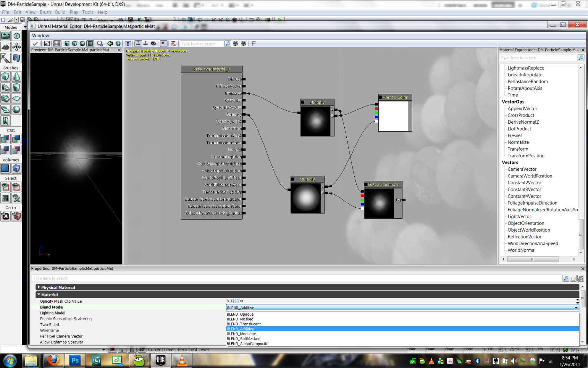
Task: Toggle Multiply node preview checkbox connected to Emissive
Action: click(303, 102)
